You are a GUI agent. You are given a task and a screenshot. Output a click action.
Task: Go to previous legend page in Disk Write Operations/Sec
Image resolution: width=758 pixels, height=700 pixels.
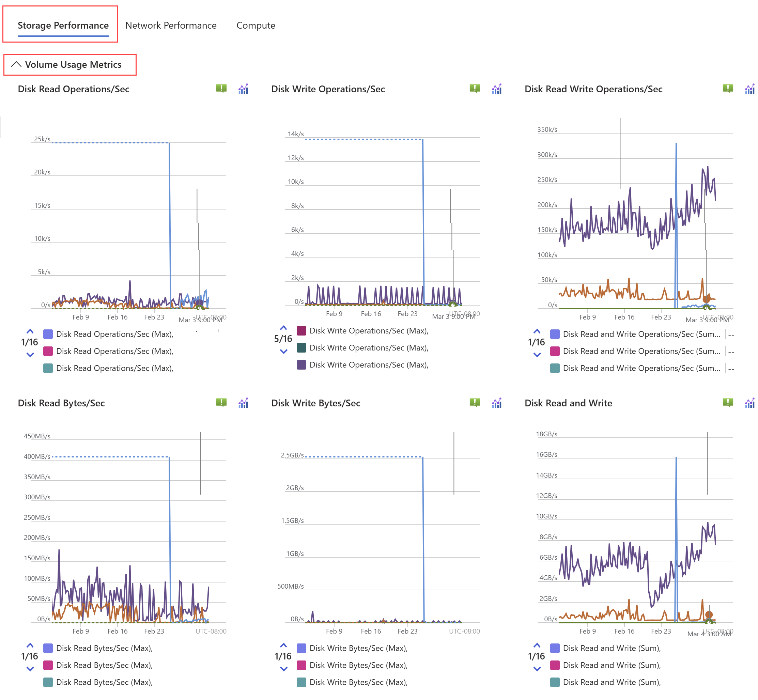283,328
